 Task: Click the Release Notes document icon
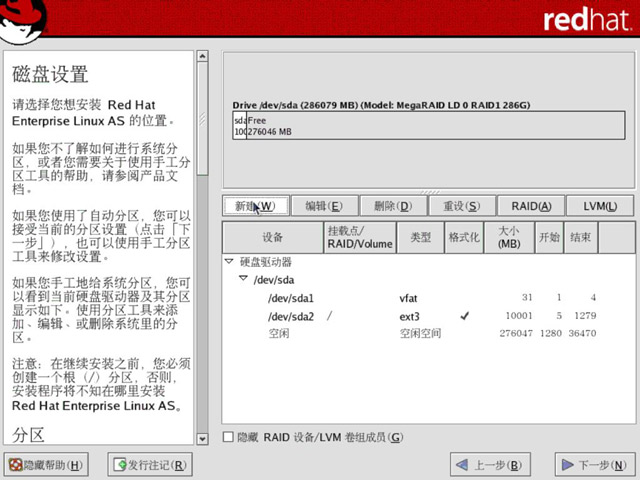pyautogui.click(x=120, y=464)
